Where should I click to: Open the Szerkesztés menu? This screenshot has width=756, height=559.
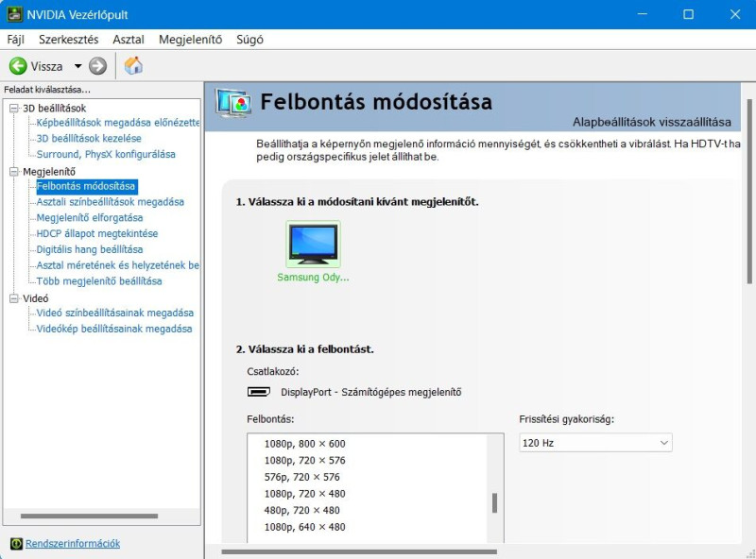click(x=68, y=40)
